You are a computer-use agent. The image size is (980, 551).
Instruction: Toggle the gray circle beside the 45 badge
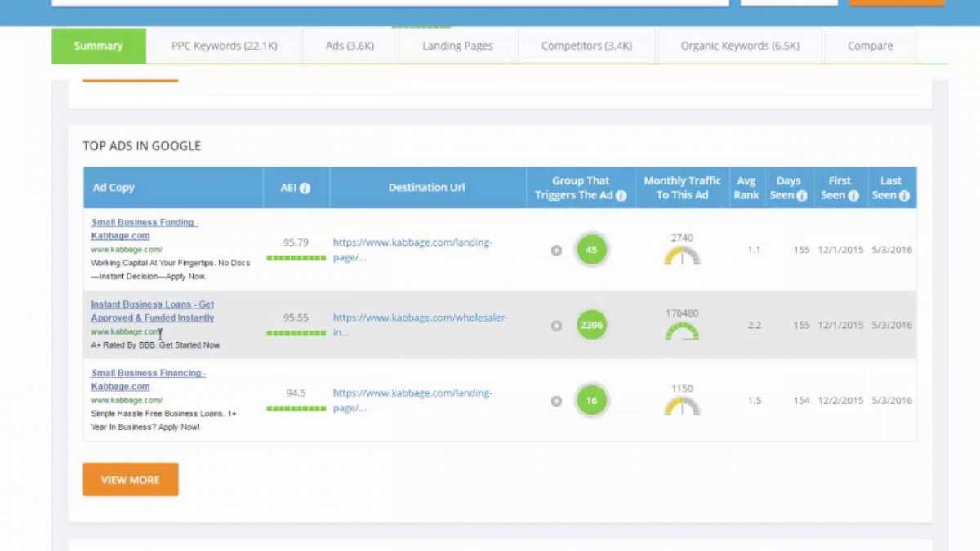[556, 251]
